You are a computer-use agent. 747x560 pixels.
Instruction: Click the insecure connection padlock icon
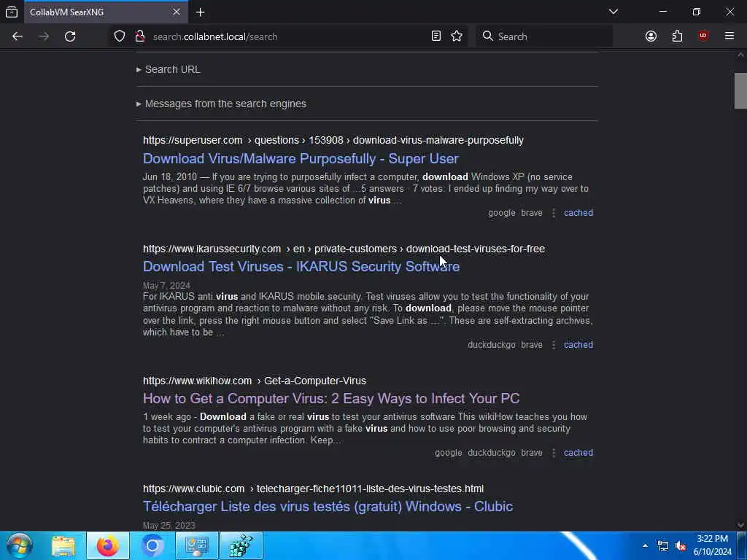(139, 36)
